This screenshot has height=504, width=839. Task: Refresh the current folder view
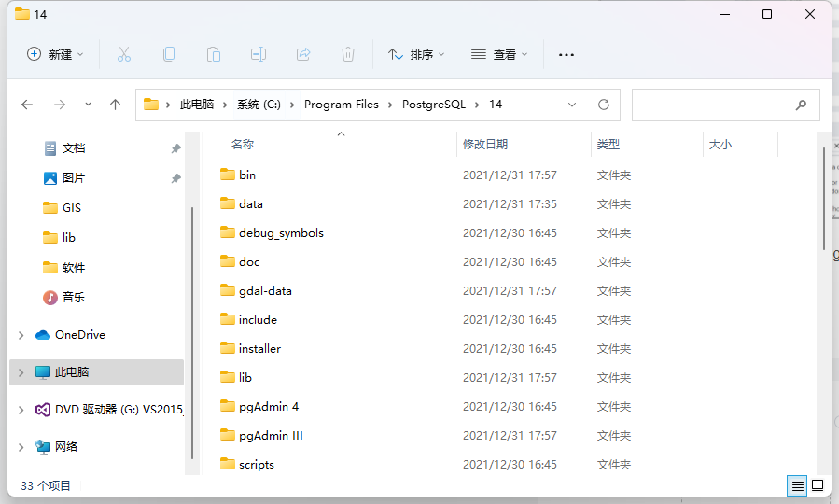[x=604, y=105]
